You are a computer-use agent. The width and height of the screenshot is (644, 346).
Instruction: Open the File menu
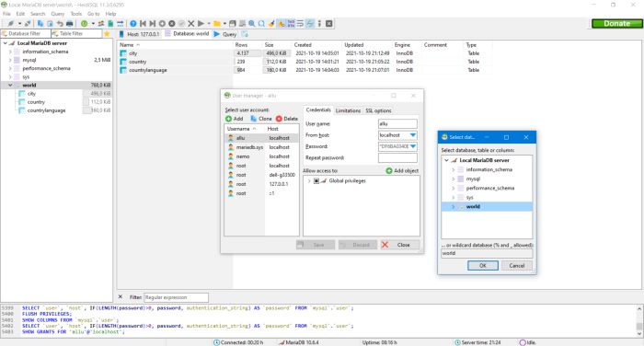6,14
